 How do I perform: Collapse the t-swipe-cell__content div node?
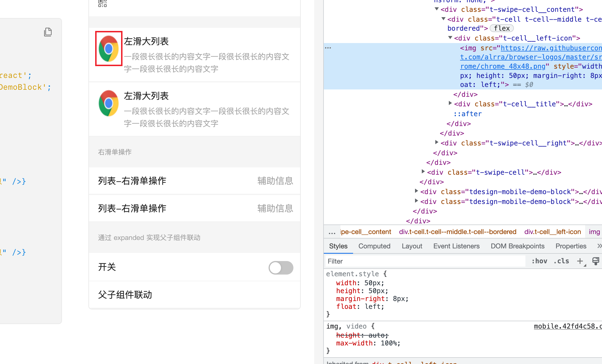(x=437, y=9)
